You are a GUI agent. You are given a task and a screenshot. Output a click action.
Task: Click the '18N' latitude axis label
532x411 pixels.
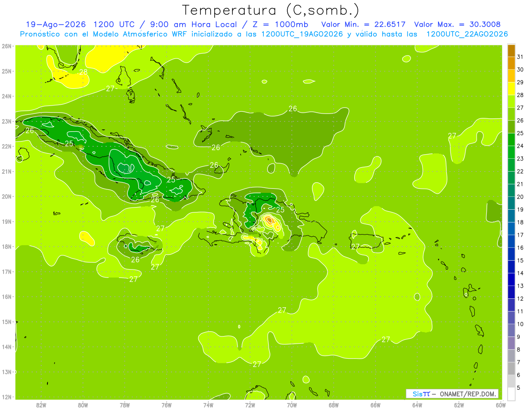tap(7, 247)
